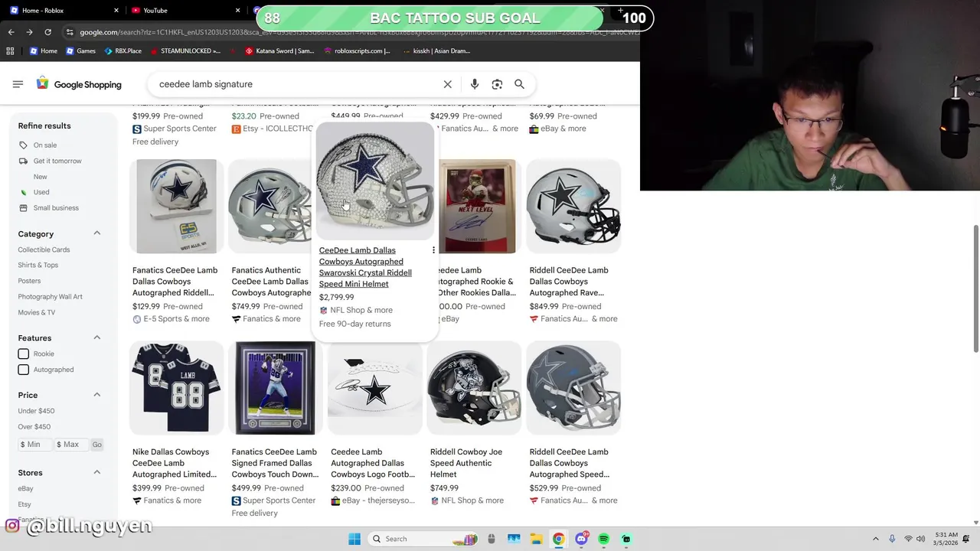Collapse the Category filter section
Screen dimensions: 980x551
97,233
